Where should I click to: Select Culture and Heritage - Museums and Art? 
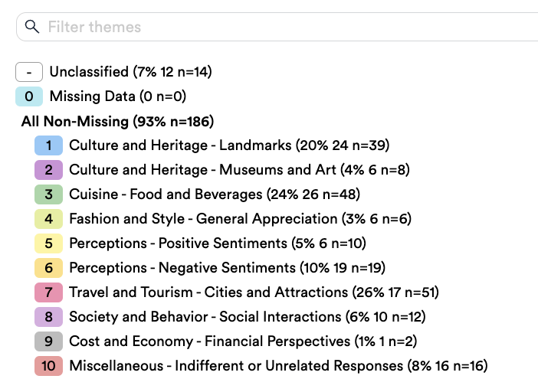coord(239,170)
